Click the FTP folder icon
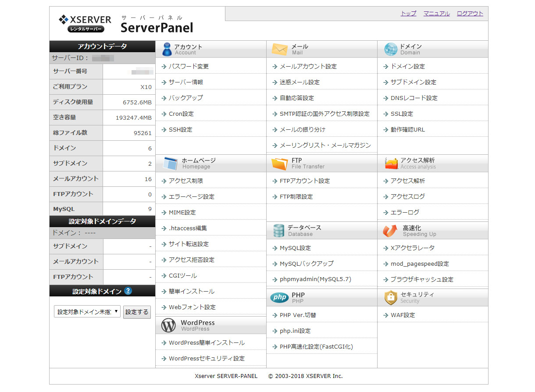This screenshot has height=392, width=535. point(279,164)
